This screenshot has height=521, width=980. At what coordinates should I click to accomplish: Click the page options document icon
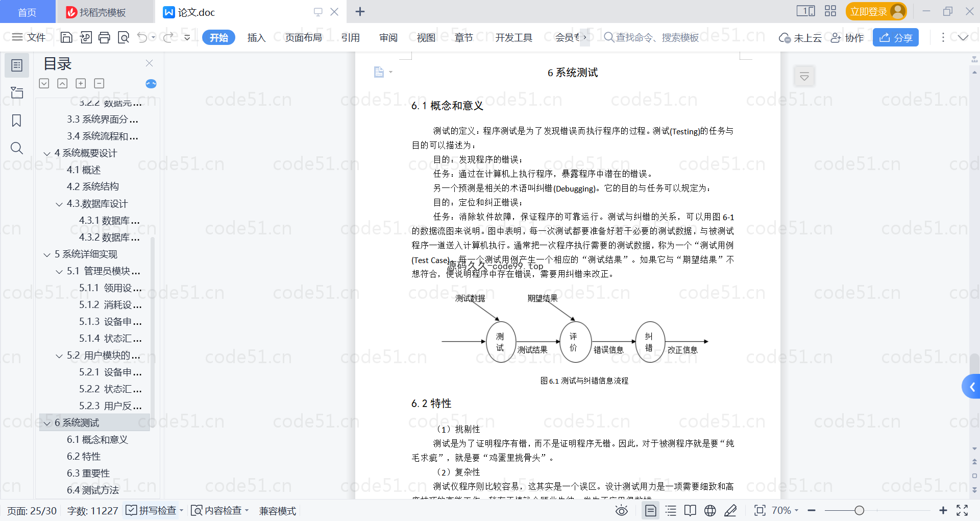379,72
